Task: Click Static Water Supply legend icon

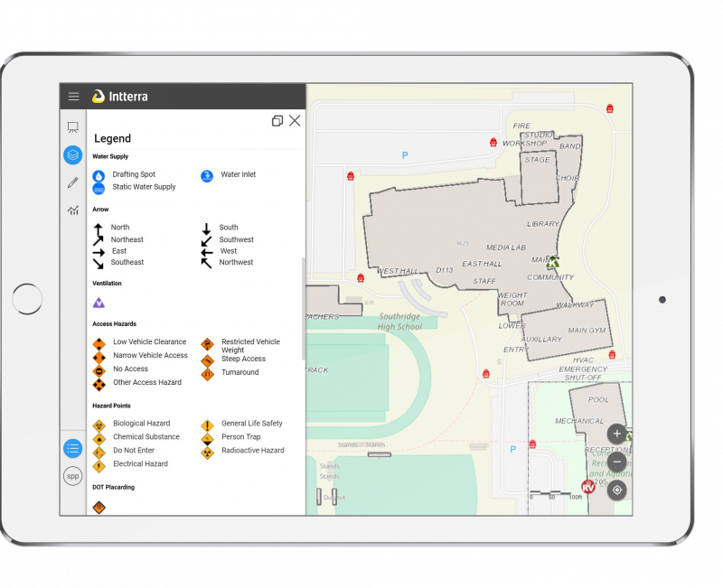Action: (99, 188)
